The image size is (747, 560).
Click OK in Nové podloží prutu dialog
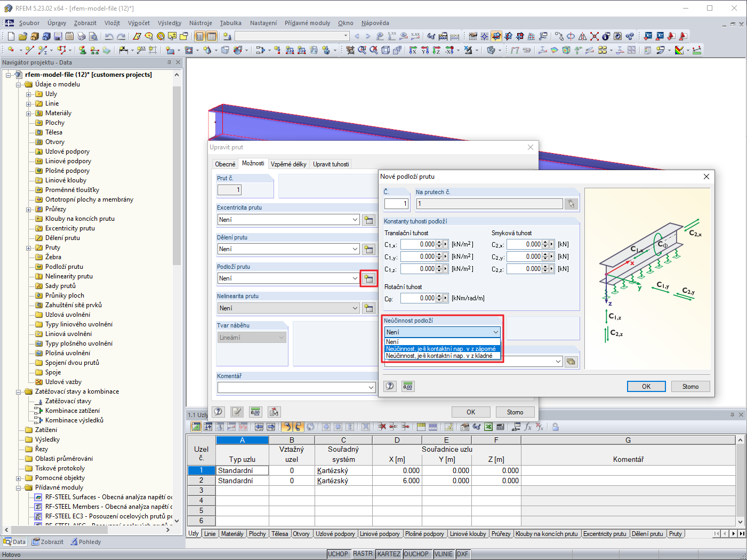[646, 387]
